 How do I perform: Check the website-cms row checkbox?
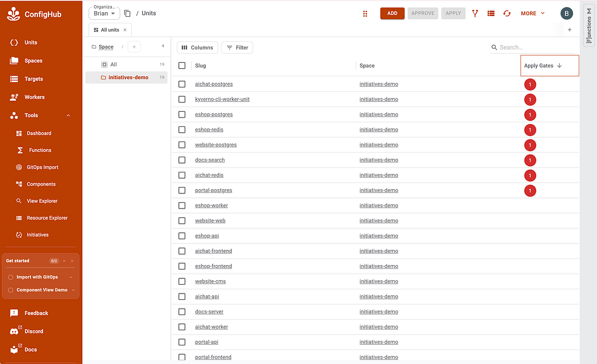point(182,281)
